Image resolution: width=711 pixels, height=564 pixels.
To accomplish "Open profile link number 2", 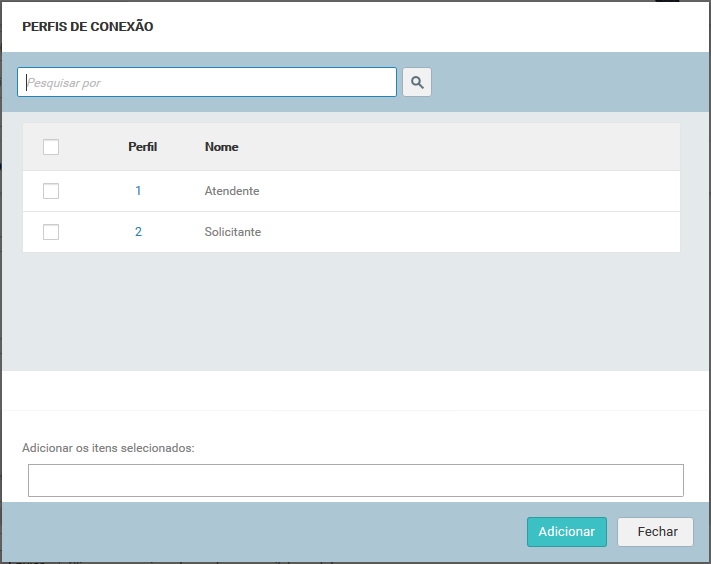I will point(138,232).
